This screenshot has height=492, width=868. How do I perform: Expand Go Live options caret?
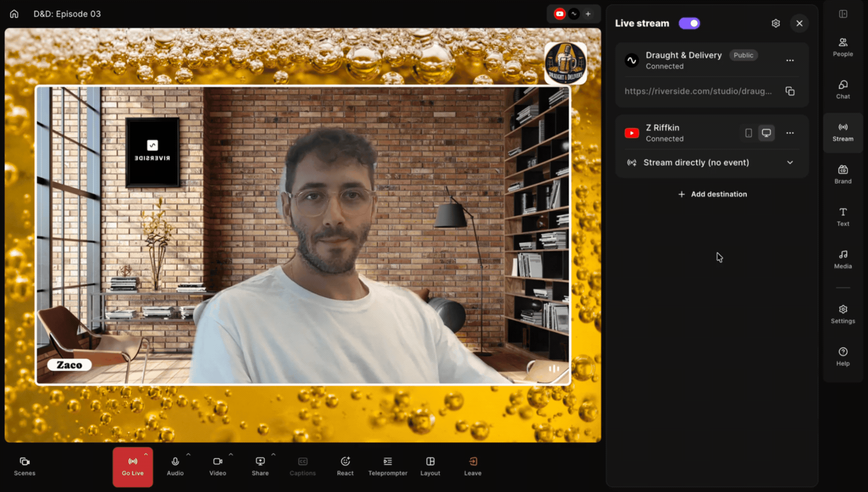coord(146,454)
